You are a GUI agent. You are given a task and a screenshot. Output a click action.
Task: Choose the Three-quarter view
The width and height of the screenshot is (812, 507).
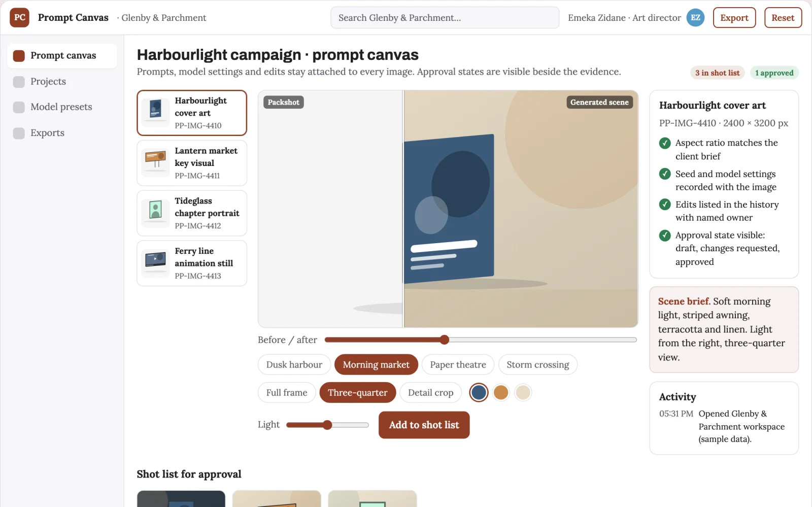[x=358, y=392]
